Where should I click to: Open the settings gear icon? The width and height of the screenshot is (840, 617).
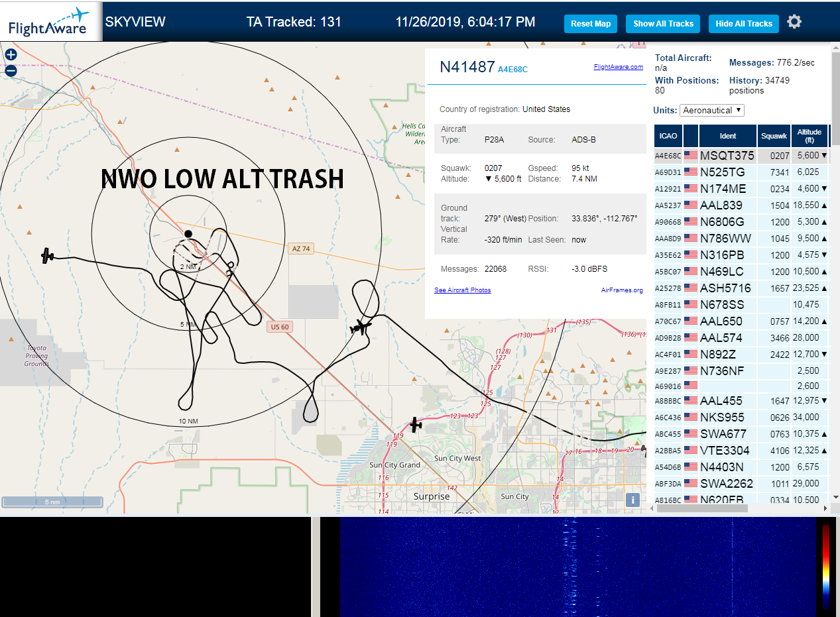794,22
